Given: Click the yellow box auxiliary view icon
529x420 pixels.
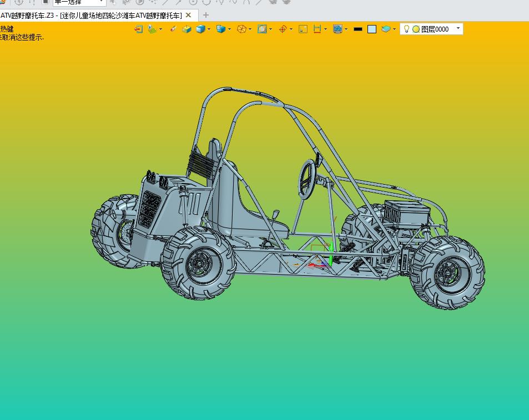Looking at the screenshot, I should coord(186,29).
